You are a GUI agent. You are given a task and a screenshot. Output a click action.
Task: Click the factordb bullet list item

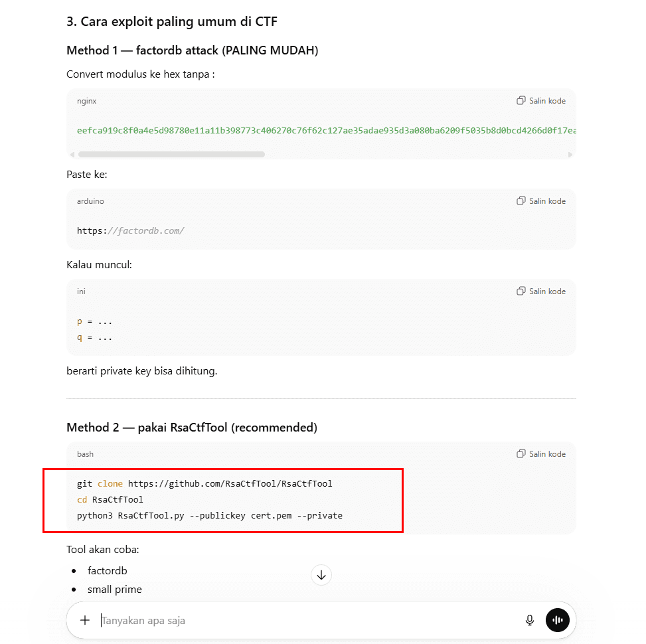click(107, 570)
